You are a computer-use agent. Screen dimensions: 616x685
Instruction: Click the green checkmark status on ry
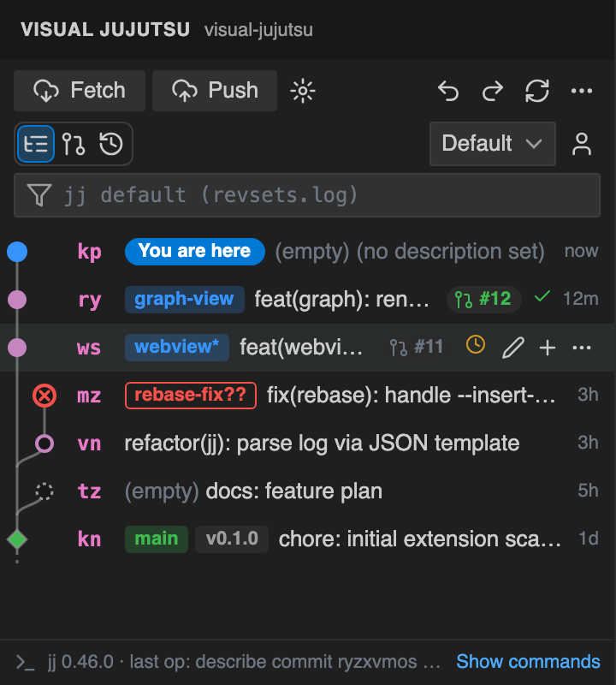pyautogui.click(x=542, y=297)
